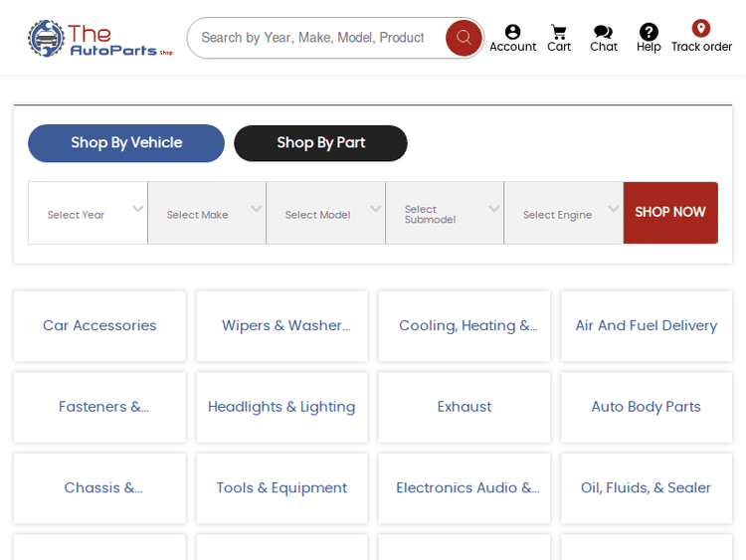Open Electronics Audio category card
The image size is (746, 560).
tap(465, 488)
